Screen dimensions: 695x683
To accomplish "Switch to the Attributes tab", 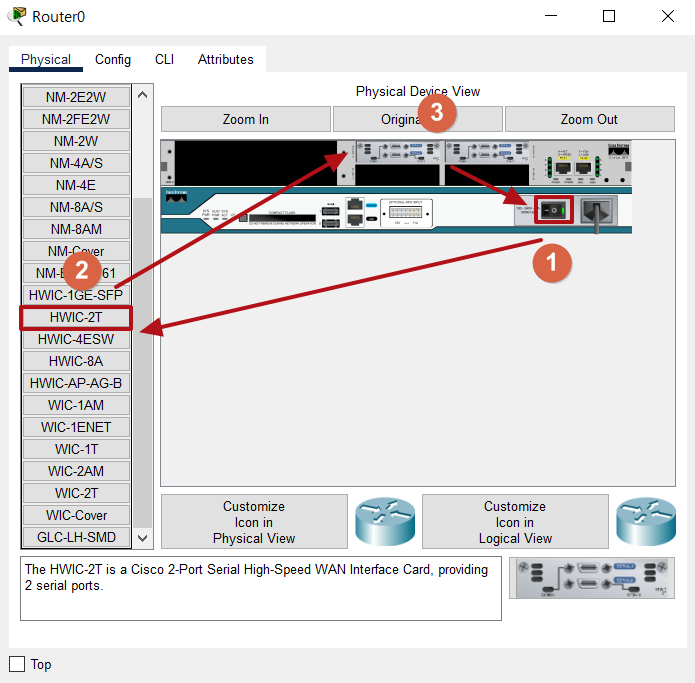I will (226, 59).
